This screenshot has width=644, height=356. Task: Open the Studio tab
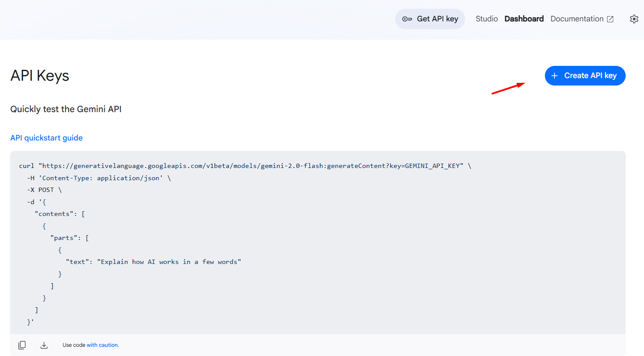pyautogui.click(x=487, y=19)
